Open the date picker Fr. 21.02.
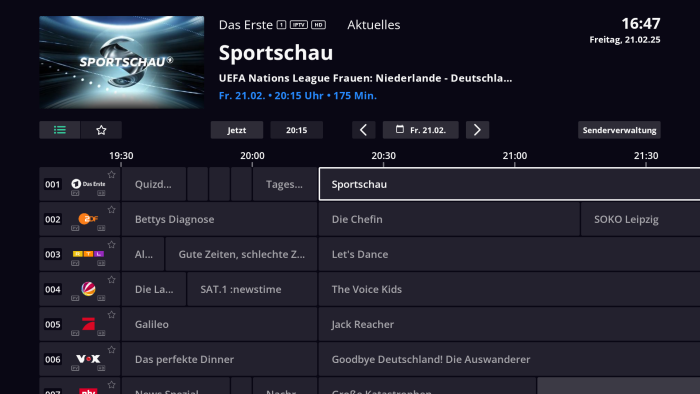The image size is (700, 394). point(421,130)
